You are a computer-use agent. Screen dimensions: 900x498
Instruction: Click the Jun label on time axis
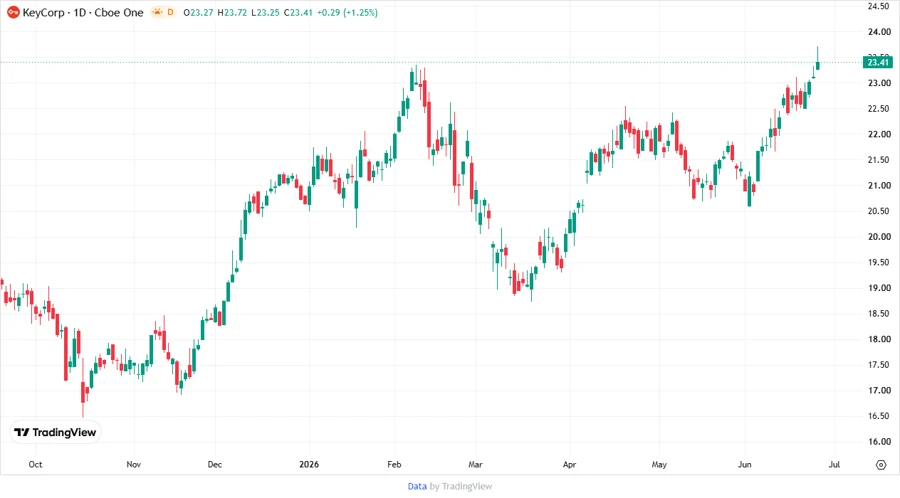(744, 464)
